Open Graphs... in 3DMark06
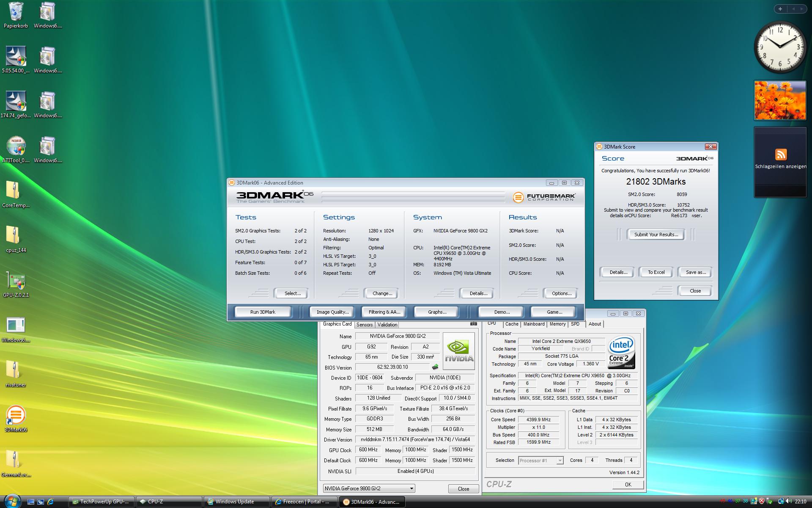The image size is (812, 508). click(437, 312)
